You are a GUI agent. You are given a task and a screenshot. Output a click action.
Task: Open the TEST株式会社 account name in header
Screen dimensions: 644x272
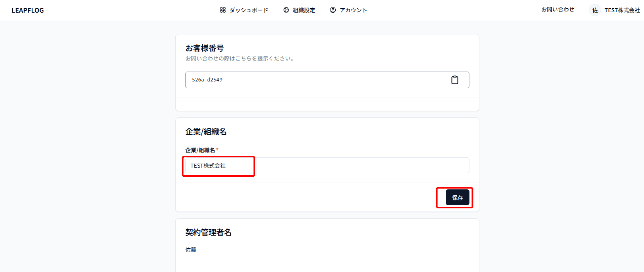[622, 10]
